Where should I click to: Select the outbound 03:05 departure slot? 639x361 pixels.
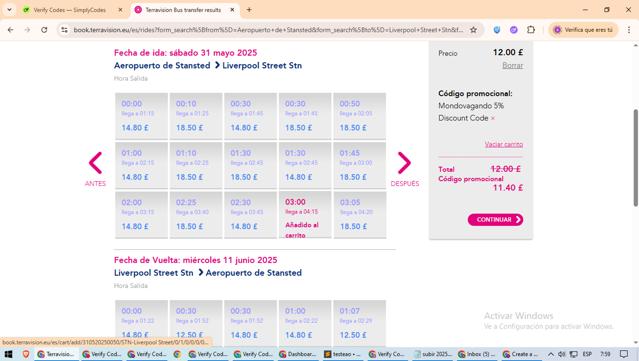click(360, 215)
